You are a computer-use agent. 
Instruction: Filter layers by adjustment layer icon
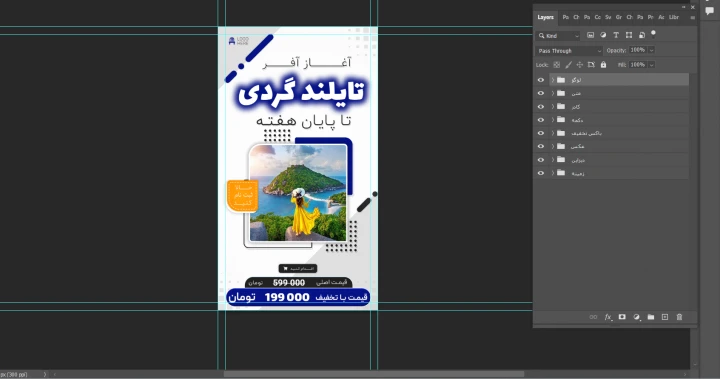tap(603, 35)
